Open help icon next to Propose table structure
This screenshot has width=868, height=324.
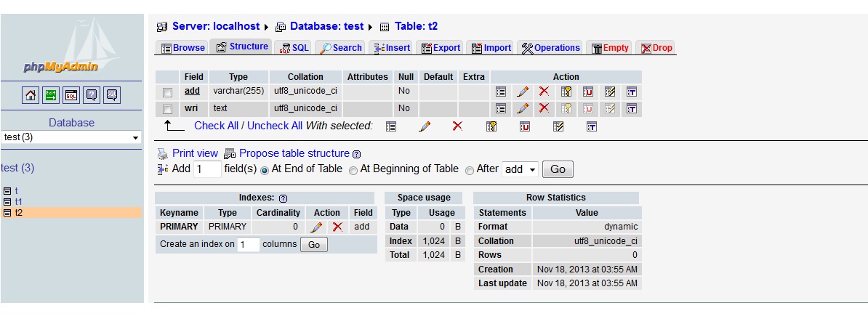[x=356, y=154]
